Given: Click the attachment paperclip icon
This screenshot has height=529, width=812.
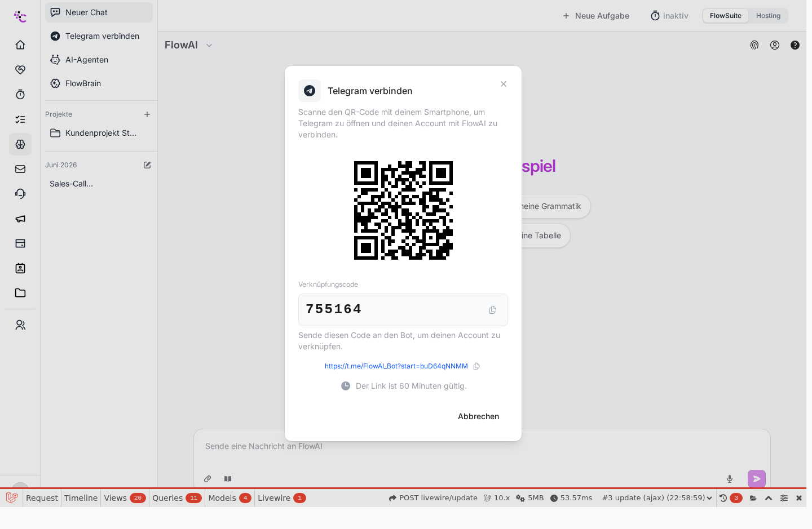Looking at the screenshot, I should pos(208,479).
